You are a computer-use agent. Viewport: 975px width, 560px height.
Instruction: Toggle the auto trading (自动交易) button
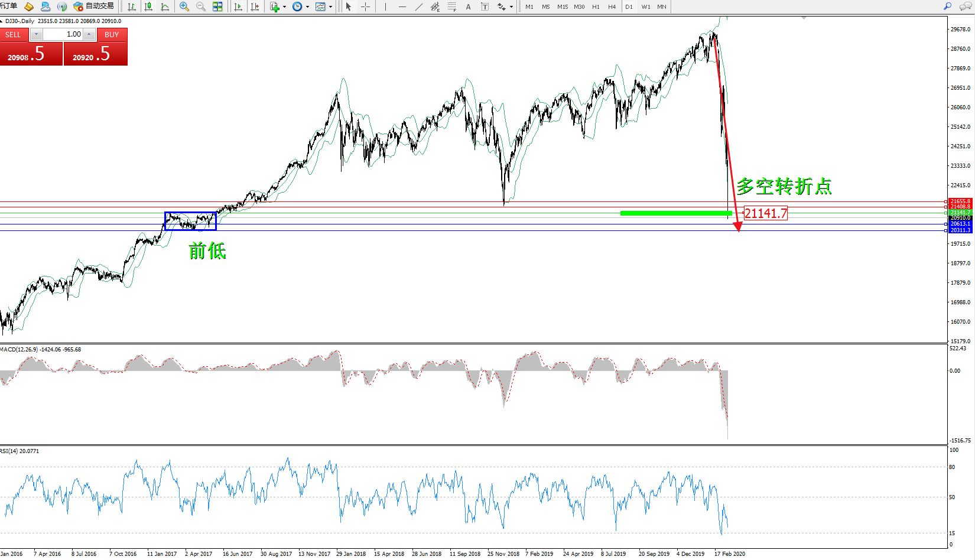[93, 6]
